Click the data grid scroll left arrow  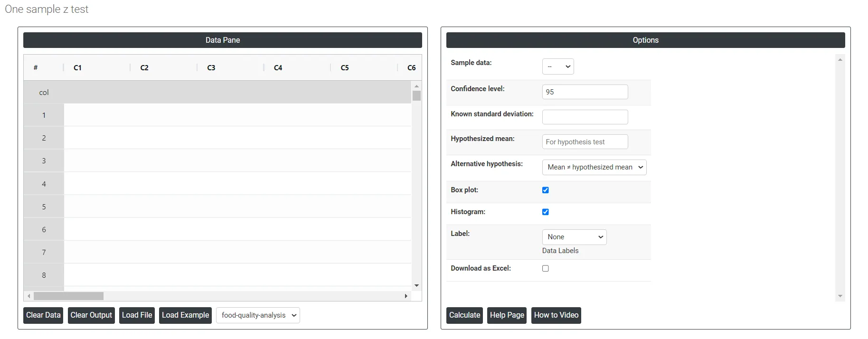[29, 296]
